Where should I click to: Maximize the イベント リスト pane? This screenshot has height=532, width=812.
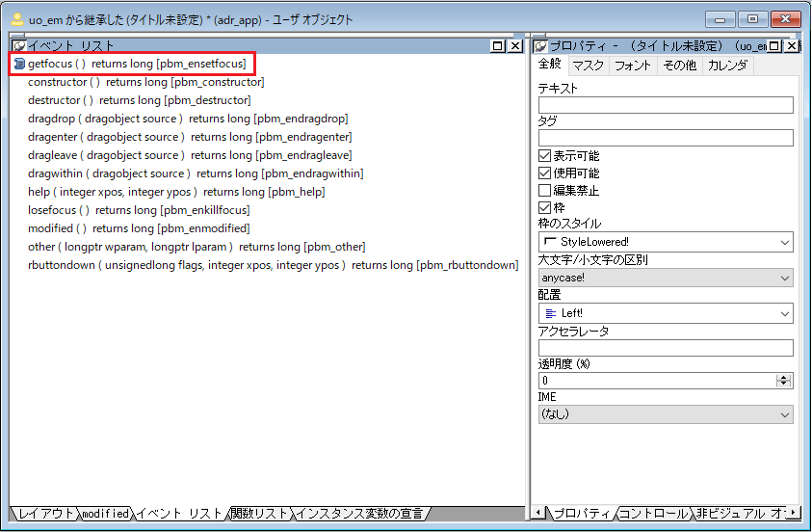pos(498,45)
